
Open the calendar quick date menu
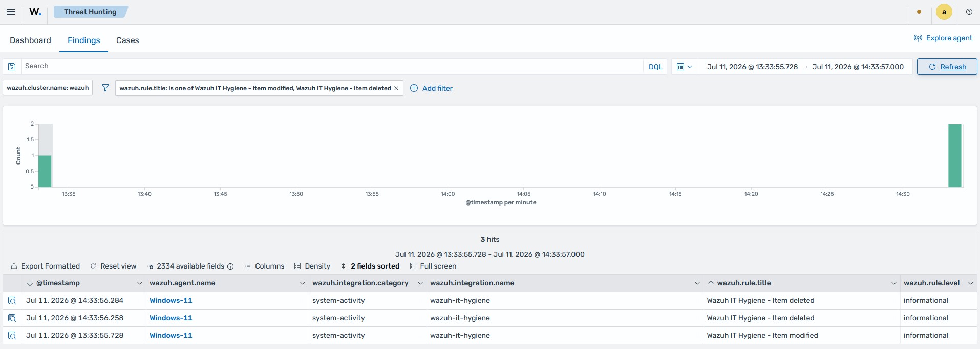pos(684,67)
